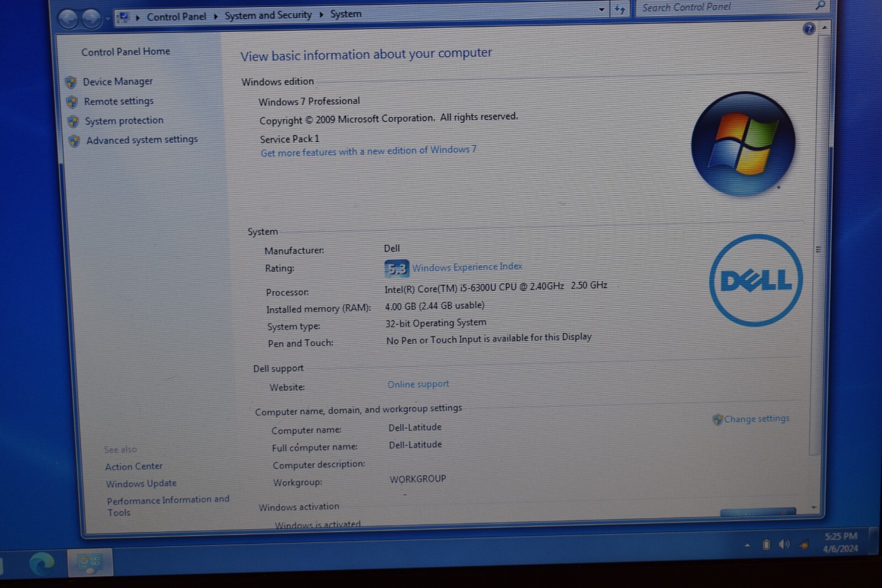Click the Refresh button beside address bar
Screen dimensions: 882x588
point(620,9)
